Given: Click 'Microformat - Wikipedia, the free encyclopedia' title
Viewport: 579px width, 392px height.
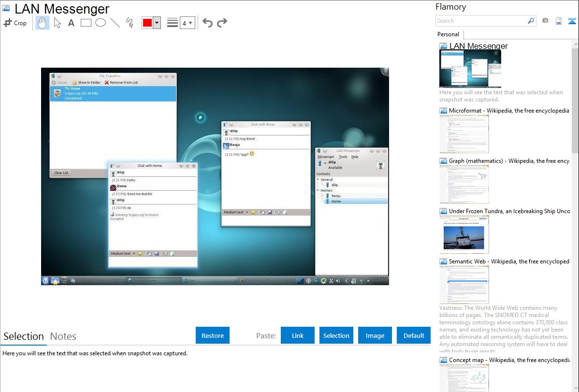Looking at the screenshot, I should coord(509,111).
